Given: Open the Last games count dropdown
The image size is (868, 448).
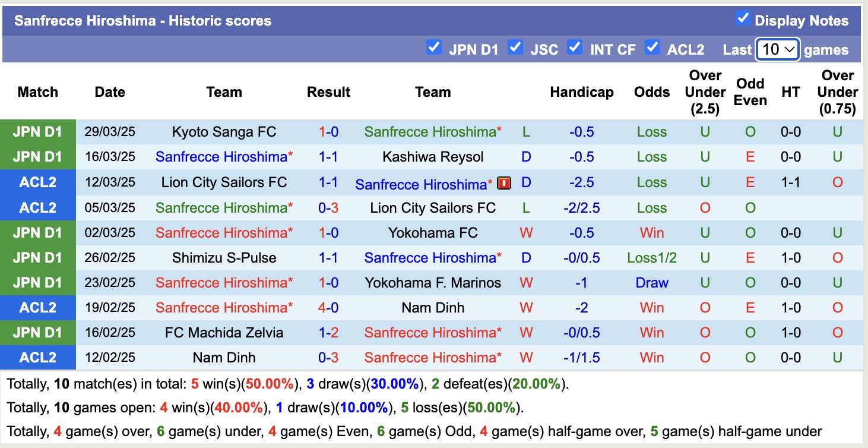Looking at the screenshot, I should (778, 49).
